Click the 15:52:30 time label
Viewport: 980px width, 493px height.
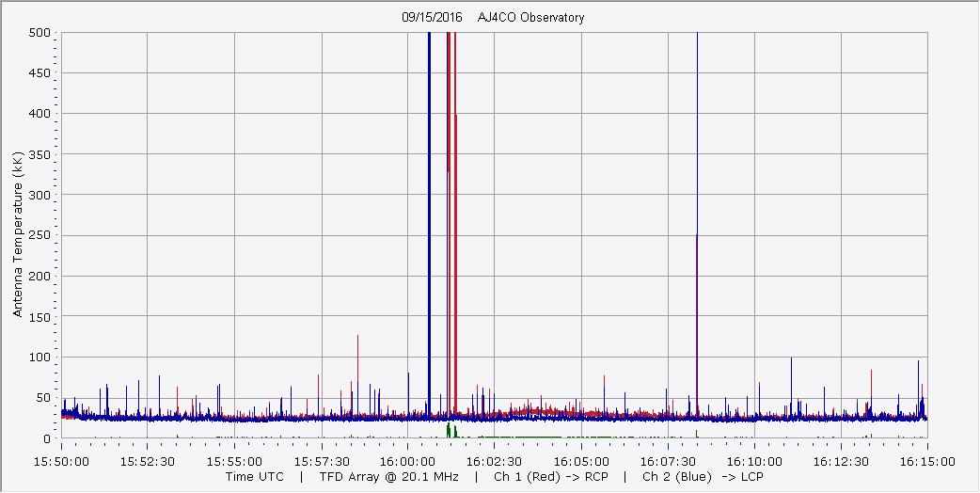148,462
